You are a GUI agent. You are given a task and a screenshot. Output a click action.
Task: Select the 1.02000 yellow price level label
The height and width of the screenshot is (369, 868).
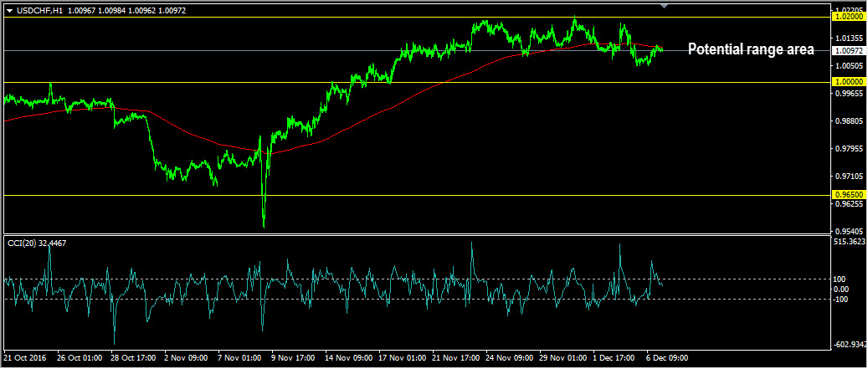point(848,17)
